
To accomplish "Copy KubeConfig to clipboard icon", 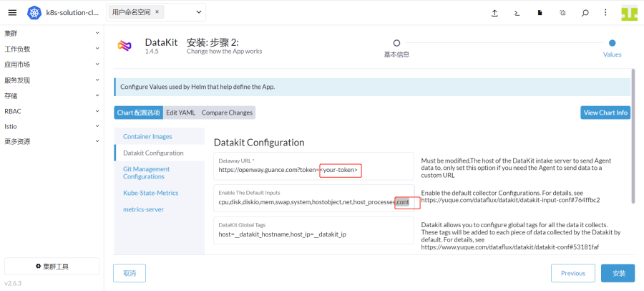I will click(x=562, y=13).
